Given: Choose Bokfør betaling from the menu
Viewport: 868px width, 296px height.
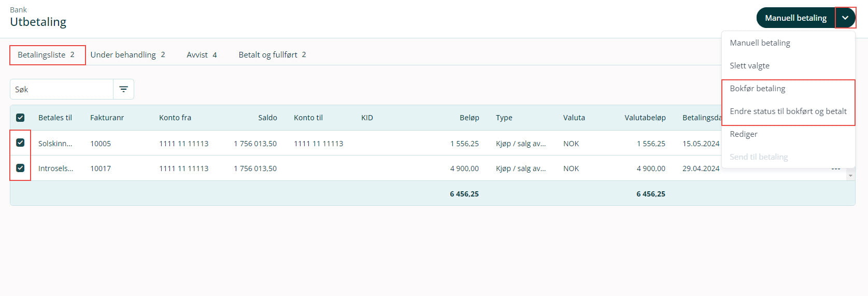Looking at the screenshot, I should coord(757,89).
